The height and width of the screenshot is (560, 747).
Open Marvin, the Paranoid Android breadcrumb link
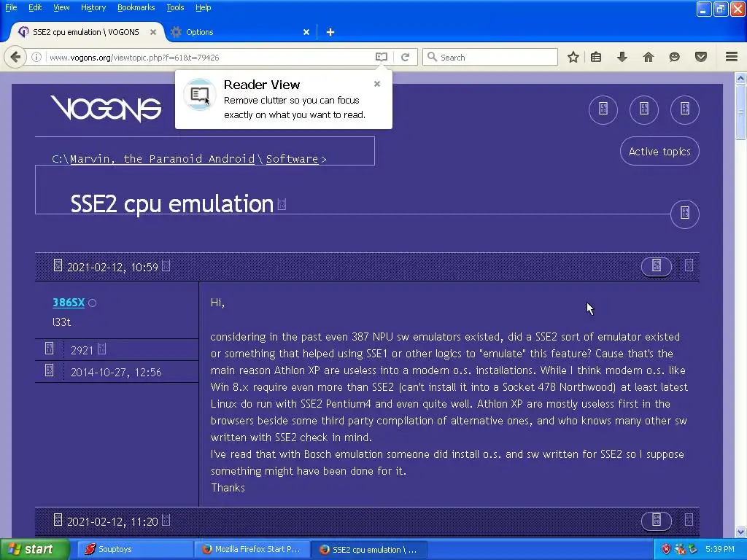[162, 158]
